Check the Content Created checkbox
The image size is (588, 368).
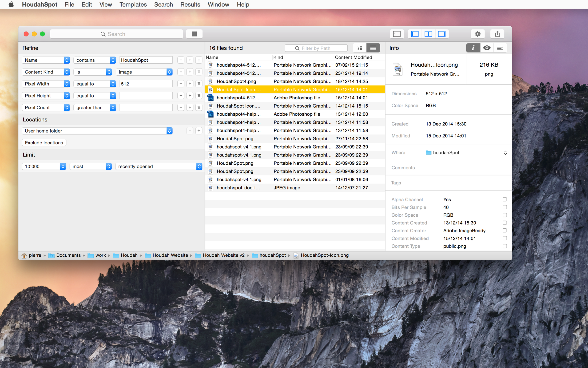pyautogui.click(x=504, y=223)
